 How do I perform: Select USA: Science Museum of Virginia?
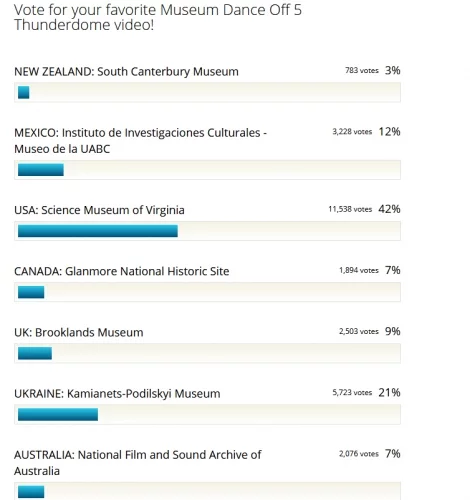pos(99,210)
